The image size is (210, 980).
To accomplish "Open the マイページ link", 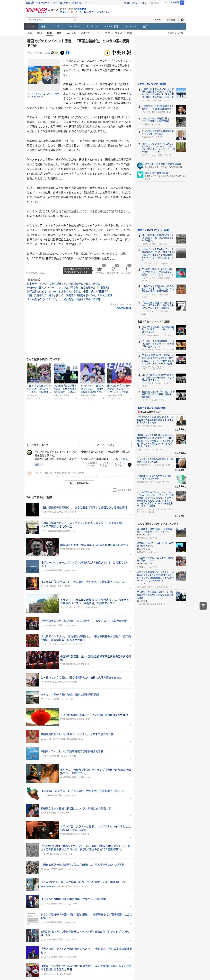I will point(157,20).
